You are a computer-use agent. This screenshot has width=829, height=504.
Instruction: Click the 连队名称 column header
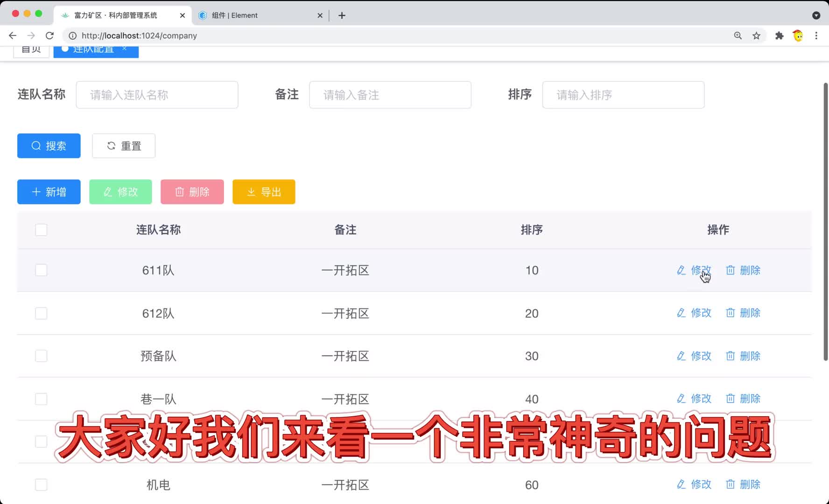158,230
